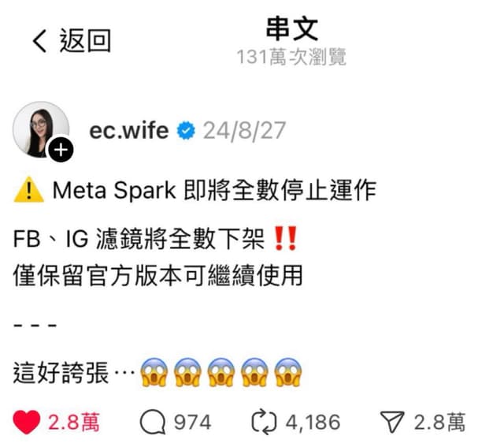Tap the 131萬次瀏覽 view count

291,57
